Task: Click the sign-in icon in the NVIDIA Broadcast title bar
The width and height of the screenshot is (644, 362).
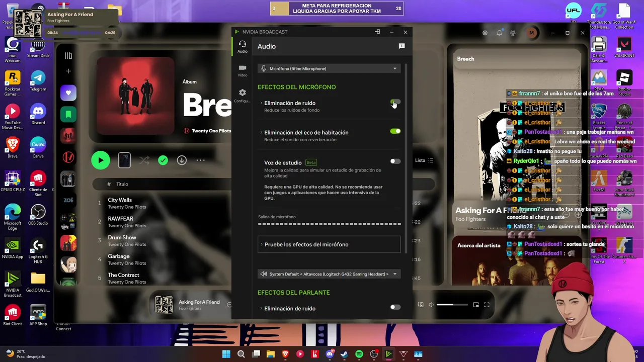Action: [377, 32]
